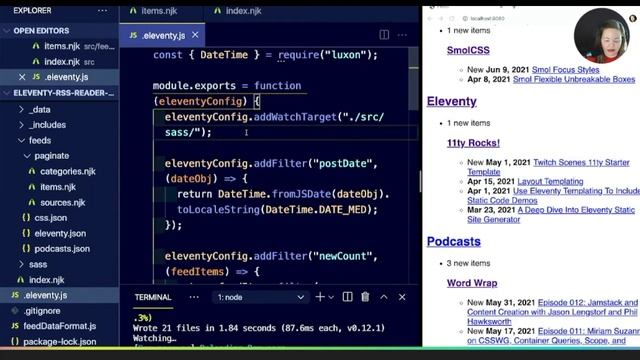Image resolution: width=640 pixels, height=360 pixels.
Task: Open index.njk below the sass folder
Action: [41, 280]
